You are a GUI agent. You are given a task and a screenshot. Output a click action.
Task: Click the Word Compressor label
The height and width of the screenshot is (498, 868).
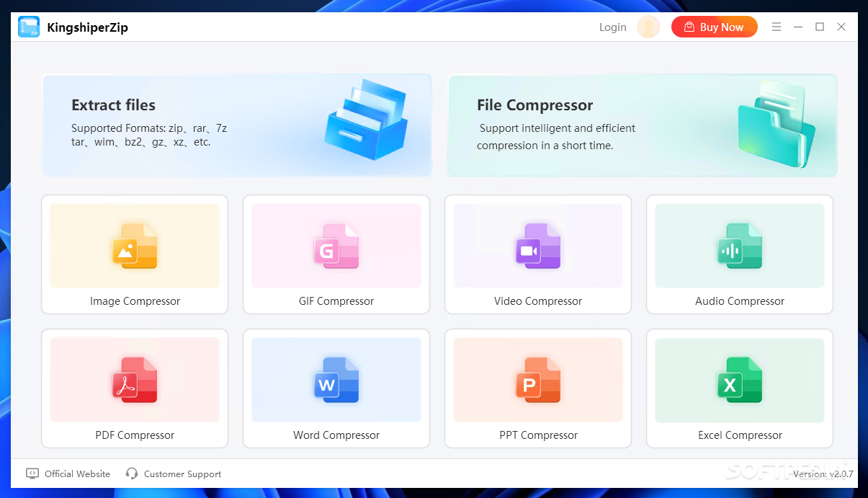[x=336, y=435]
